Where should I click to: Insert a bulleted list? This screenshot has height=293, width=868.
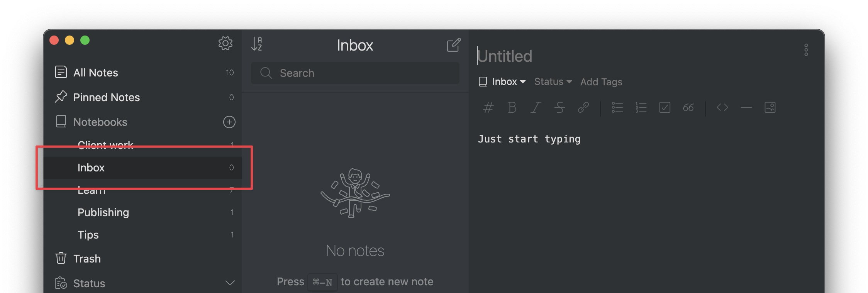tap(617, 108)
